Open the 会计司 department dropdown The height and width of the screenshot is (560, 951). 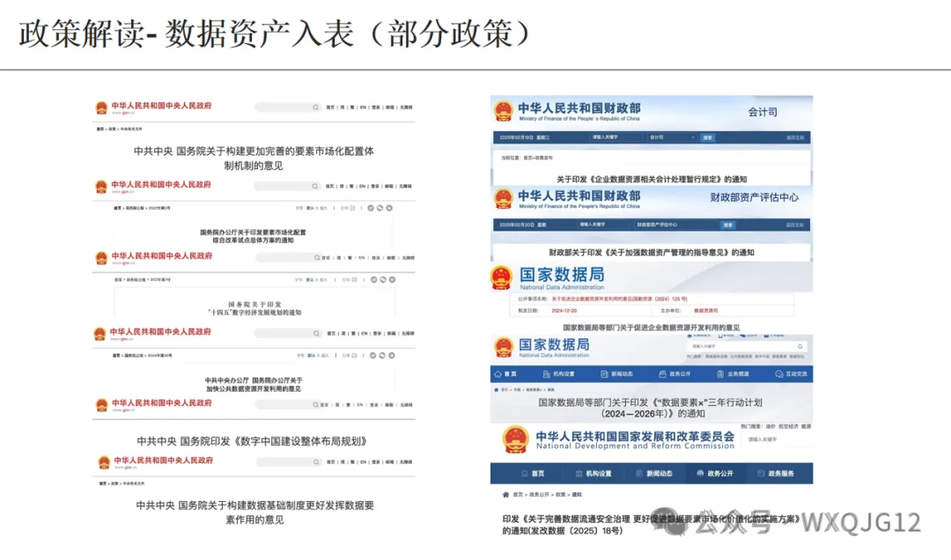(x=671, y=137)
